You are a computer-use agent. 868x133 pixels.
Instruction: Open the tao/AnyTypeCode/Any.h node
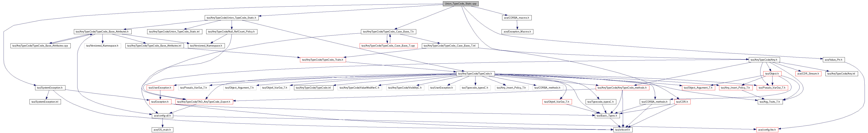pos(761,59)
